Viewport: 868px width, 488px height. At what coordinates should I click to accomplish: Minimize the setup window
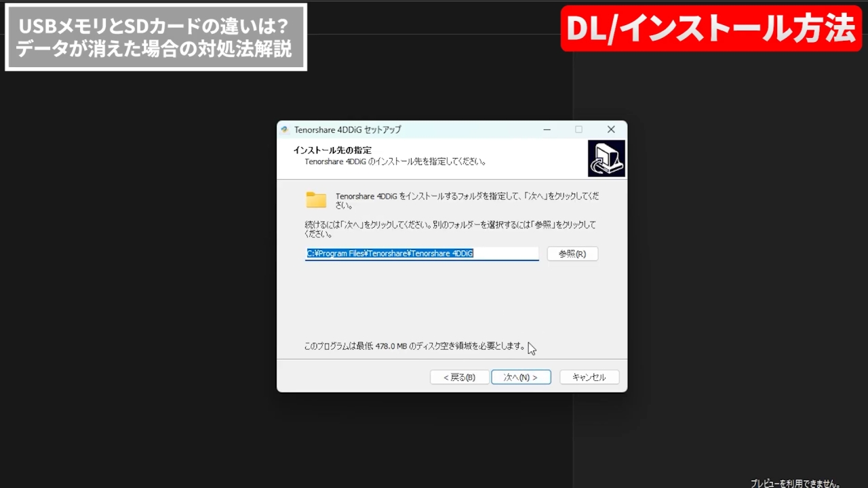[547, 129]
